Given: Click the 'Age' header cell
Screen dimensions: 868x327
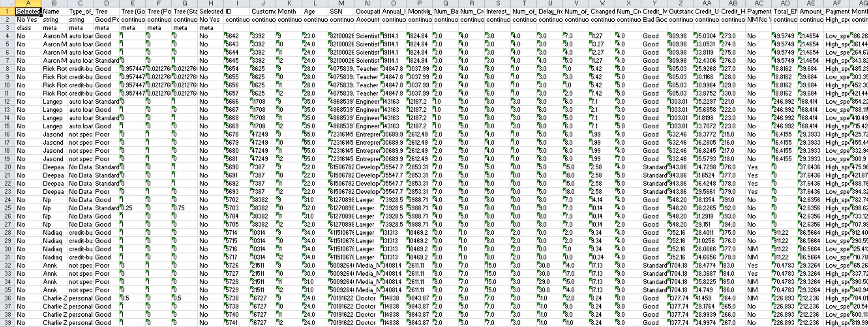Looking at the screenshot, I should pyautogui.click(x=315, y=11).
